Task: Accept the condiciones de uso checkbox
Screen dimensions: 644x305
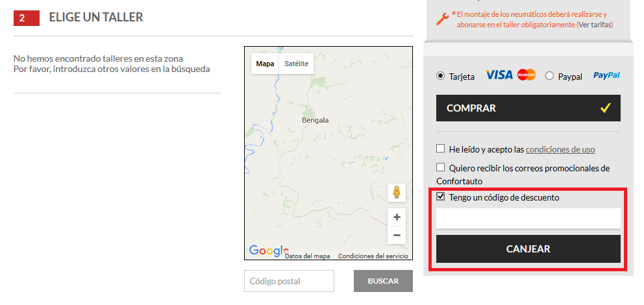Action: pyautogui.click(x=441, y=149)
